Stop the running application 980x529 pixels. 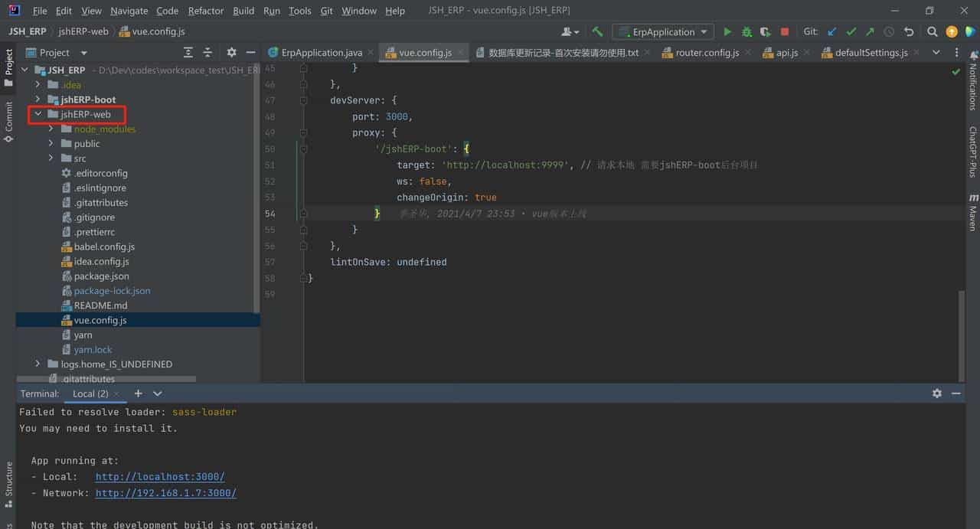(x=785, y=32)
